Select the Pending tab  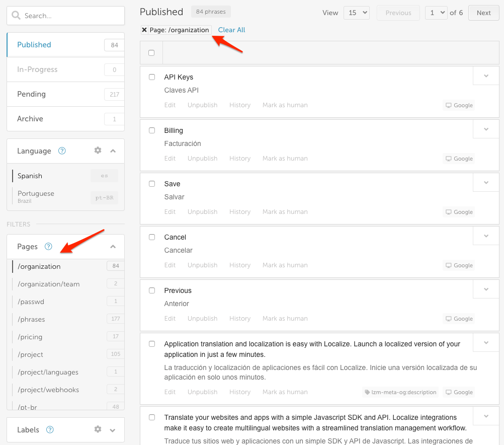(66, 94)
